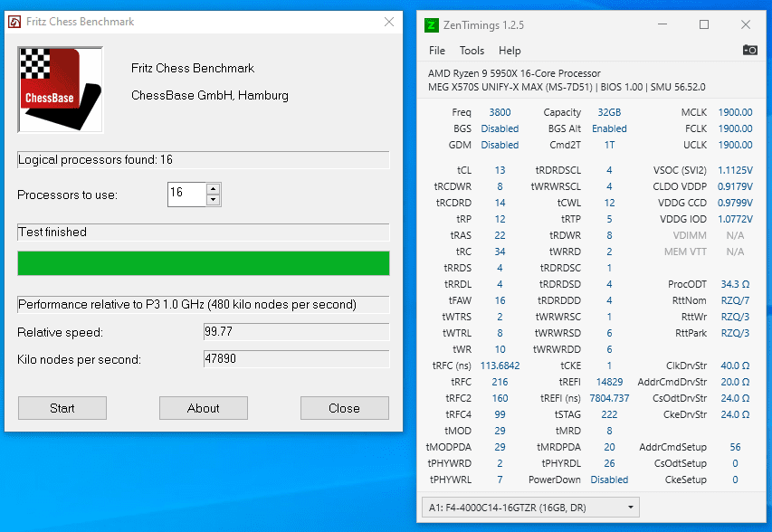The image size is (772, 532).
Task: Open the File menu in ZenTimings
Action: (x=437, y=51)
